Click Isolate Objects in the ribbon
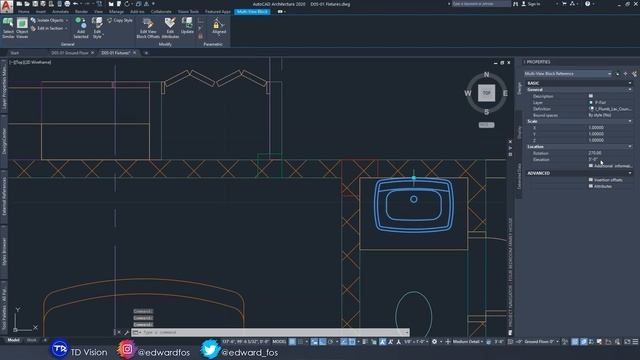640x360 pixels. click(49, 20)
